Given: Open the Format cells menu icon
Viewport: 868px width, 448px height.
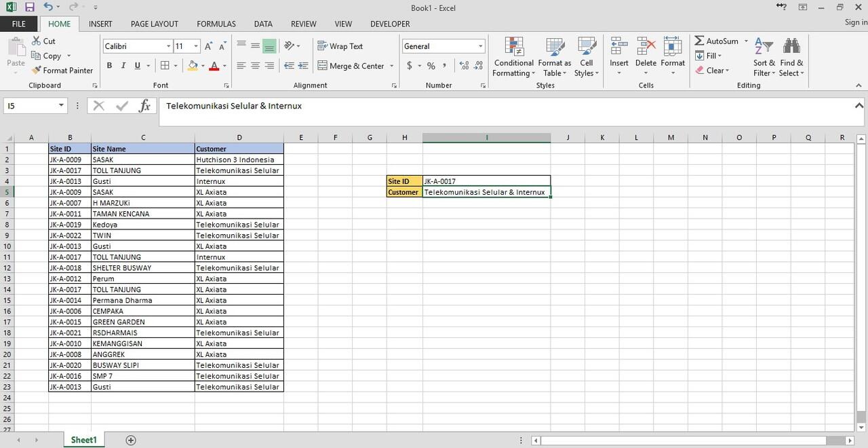Looking at the screenshot, I should (673, 48).
